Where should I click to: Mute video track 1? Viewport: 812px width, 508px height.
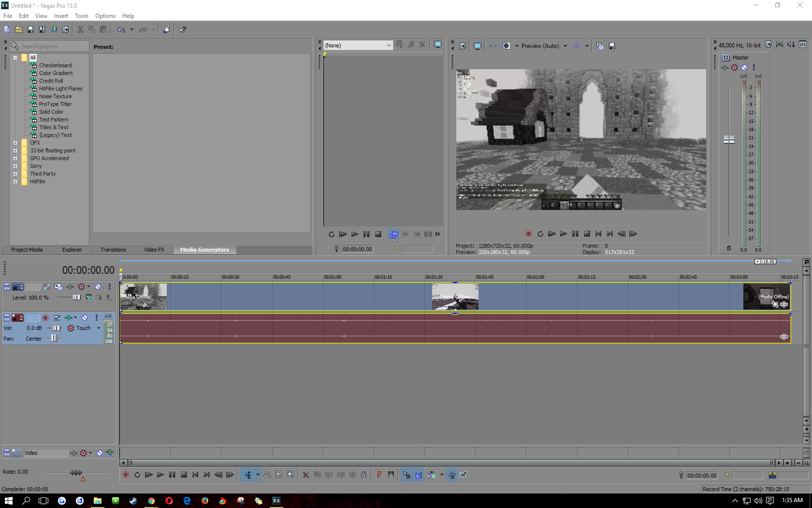click(x=98, y=286)
